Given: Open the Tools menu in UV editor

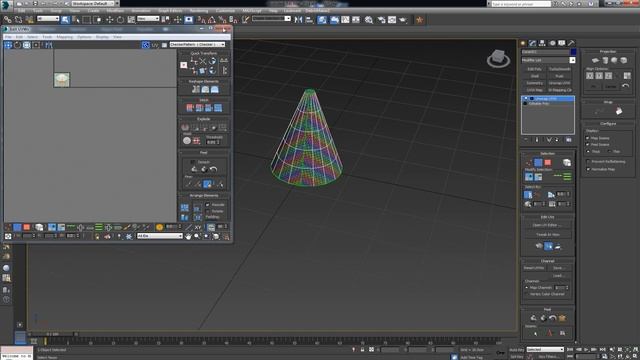Looking at the screenshot, I should point(47,37).
